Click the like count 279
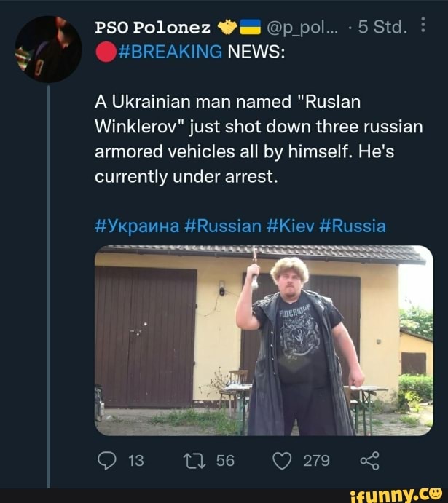The image size is (448, 503). 316,460
